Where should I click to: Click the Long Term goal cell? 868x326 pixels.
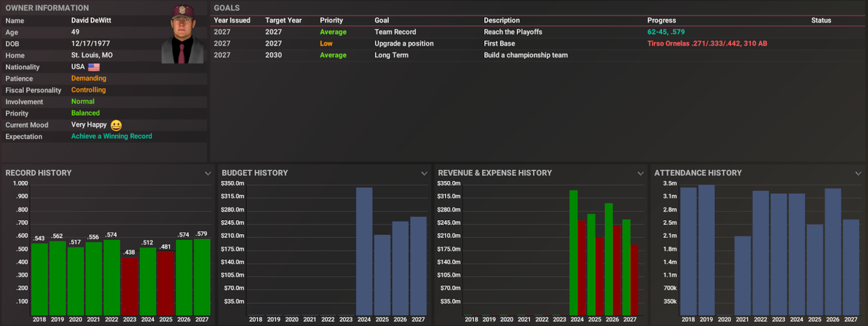point(391,55)
